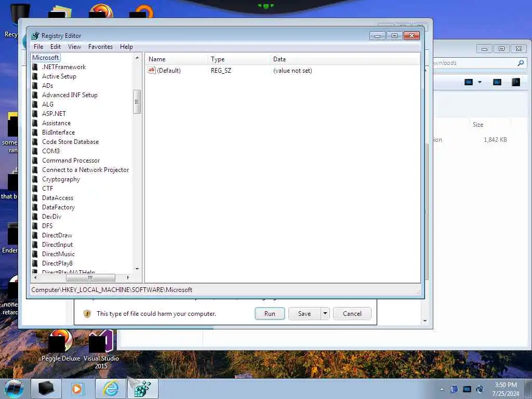Click the tree horizontal scroll left arrow
This screenshot has width=532, height=399.
click(35, 277)
